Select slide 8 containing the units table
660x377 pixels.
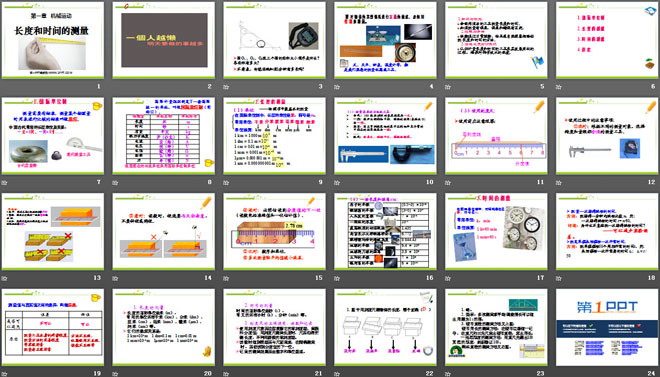tap(164, 136)
